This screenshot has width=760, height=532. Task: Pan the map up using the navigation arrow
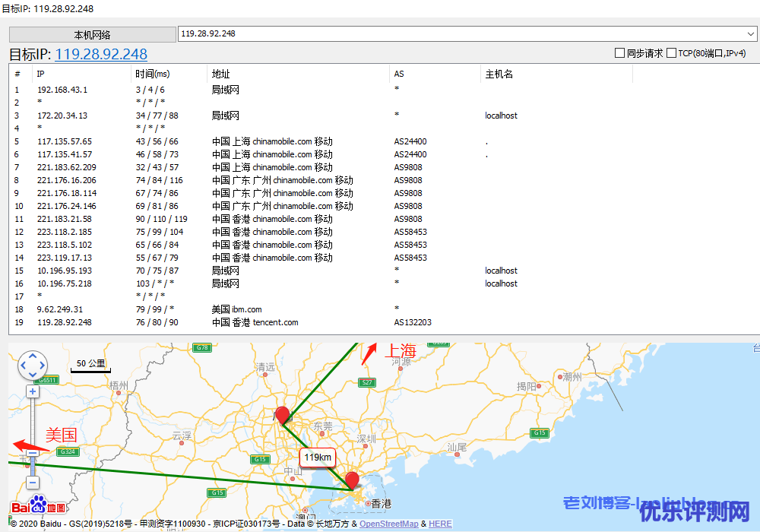[33, 355]
